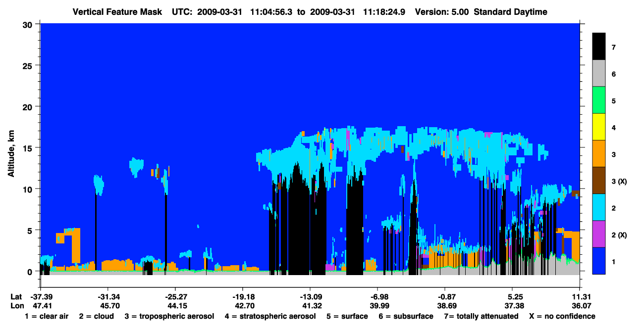
Task: Click the '3 = tropospheric aerosol' legend text
Action: 169,316
